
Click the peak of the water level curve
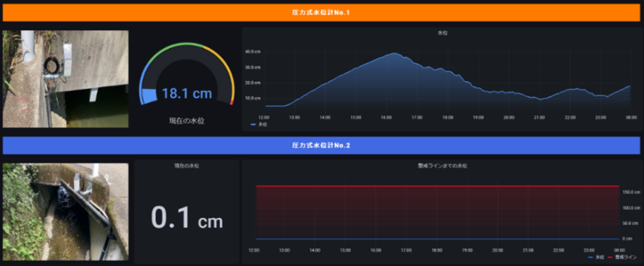click(x=394, y=53)
